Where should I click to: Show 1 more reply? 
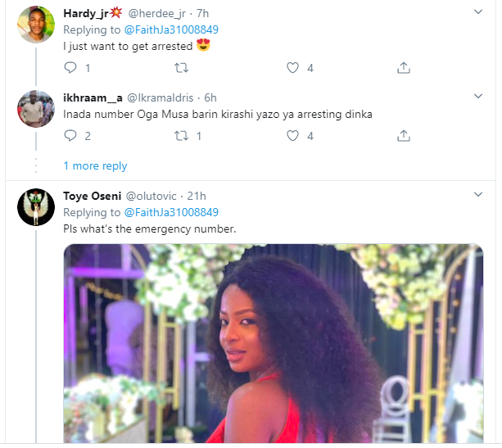coord(95,166)
